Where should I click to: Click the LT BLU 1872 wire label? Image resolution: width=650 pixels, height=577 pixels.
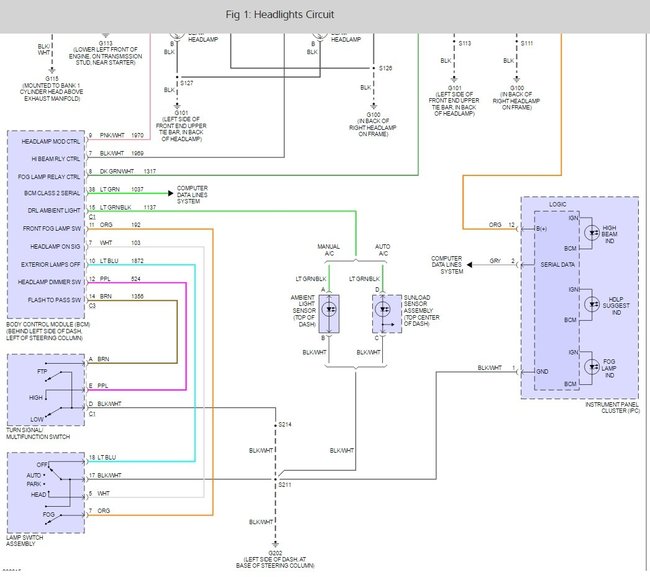click(x=122, y=261)
